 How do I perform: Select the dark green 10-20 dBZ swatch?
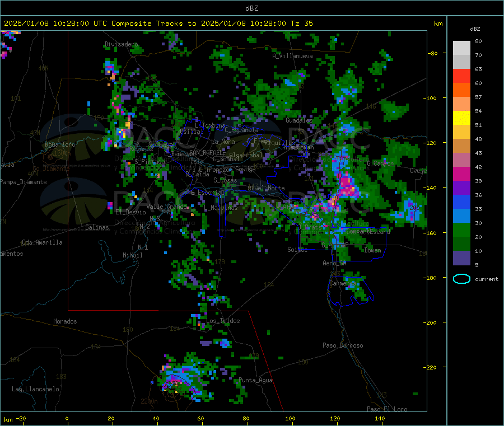point(461,244)
